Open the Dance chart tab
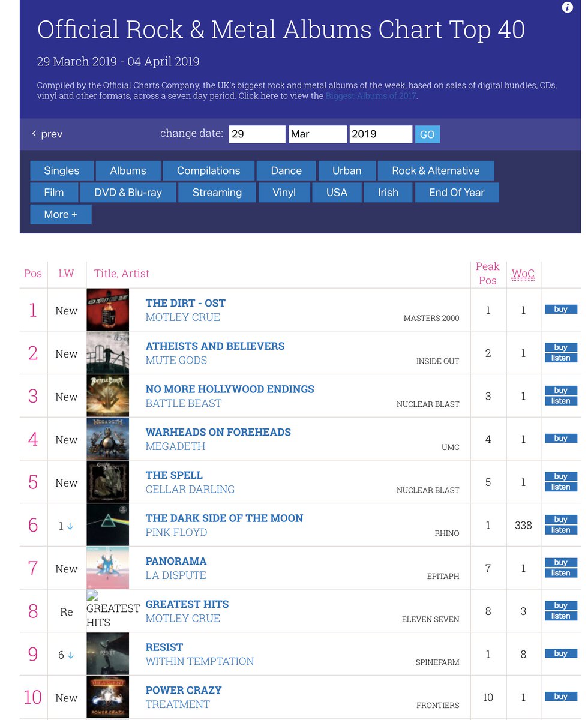 [286, 170]
